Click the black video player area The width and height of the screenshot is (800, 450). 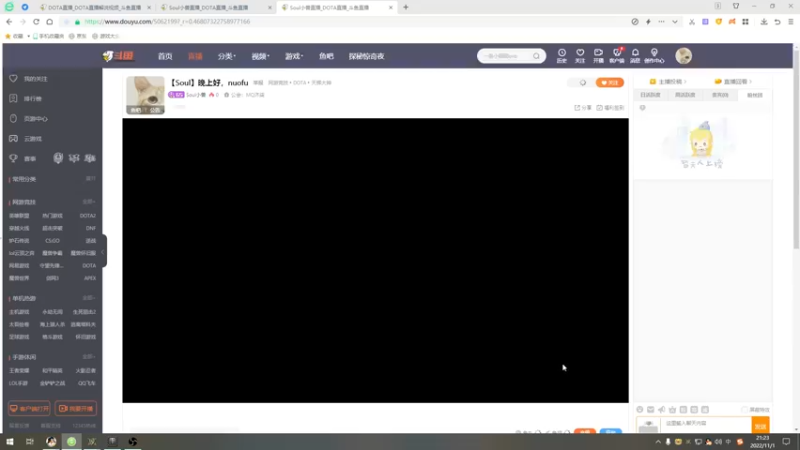376,260
